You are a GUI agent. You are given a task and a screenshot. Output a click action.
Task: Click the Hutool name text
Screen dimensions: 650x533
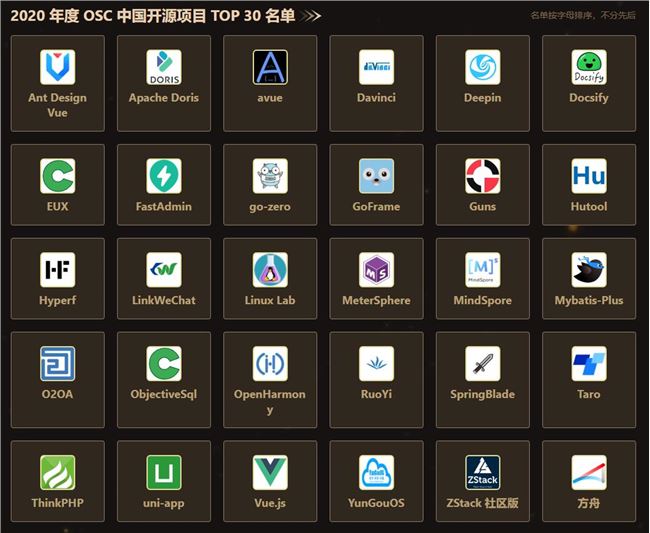pyautogui.click(x=589, y=207)
